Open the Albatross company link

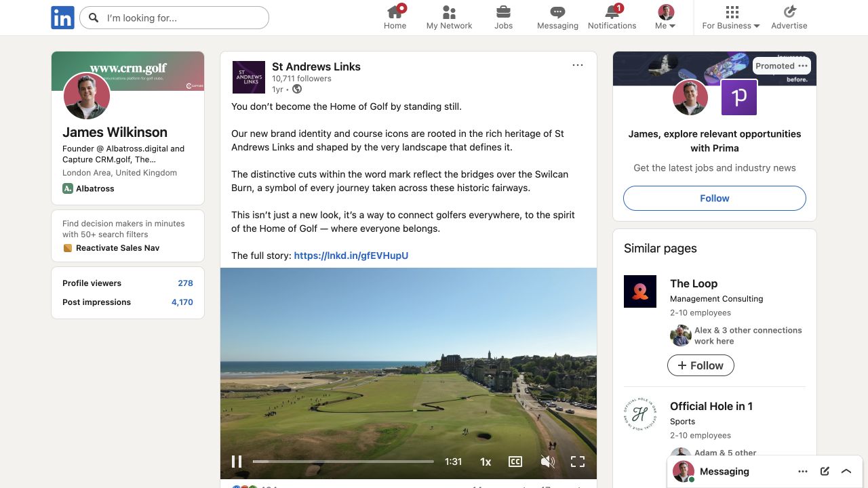95,188
